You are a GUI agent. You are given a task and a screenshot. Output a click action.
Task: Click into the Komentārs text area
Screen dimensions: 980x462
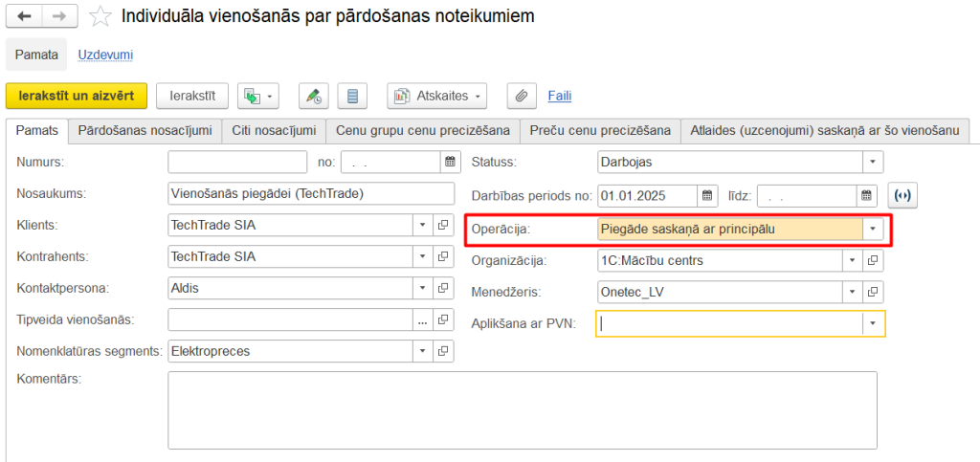tap(522, 410)
